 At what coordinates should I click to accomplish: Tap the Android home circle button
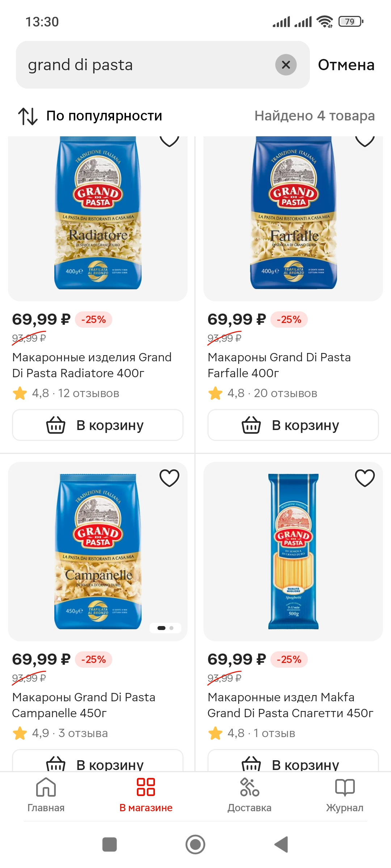[195, 844]
